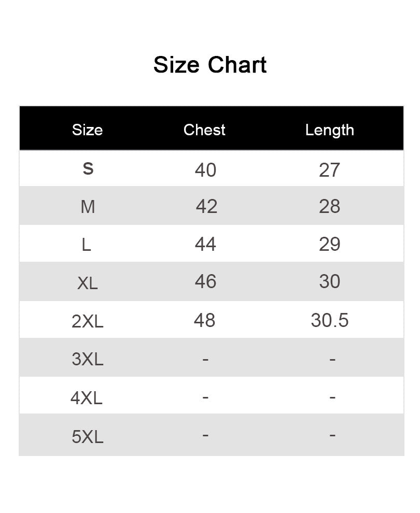Click the 2XL size row label
Image resolution: width=420 pixels, height=513 pixels.
(88, 321)
